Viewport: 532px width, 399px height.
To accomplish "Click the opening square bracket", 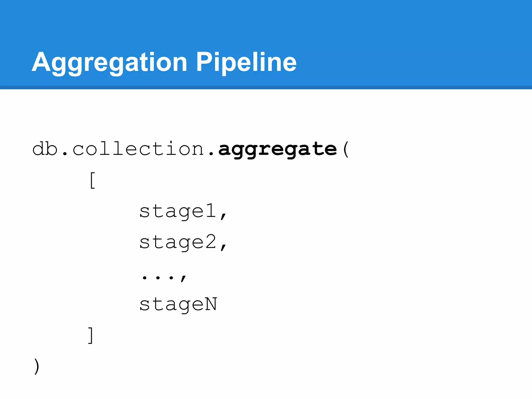I will (92, 181).
